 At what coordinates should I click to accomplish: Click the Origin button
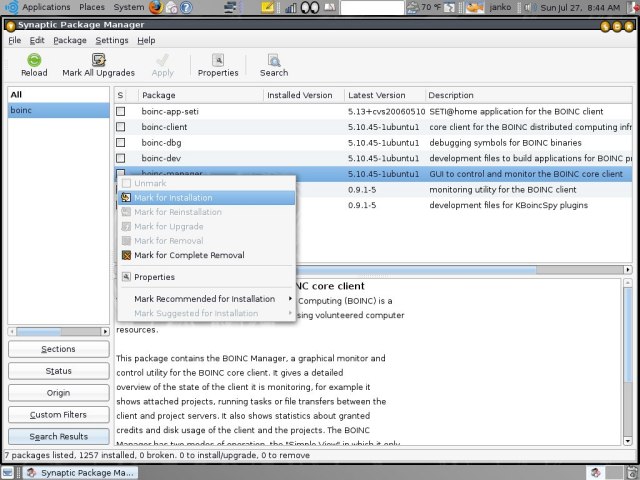point(58,393)
